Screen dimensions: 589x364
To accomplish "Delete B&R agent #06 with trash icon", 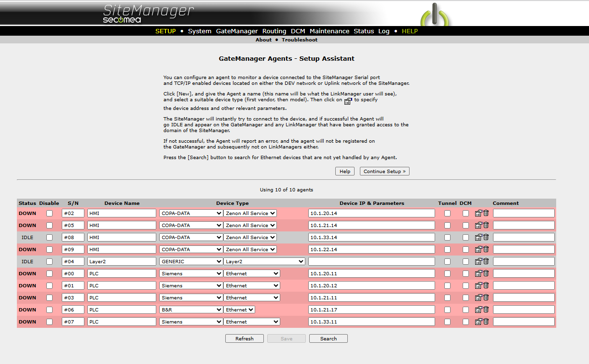I will (x=486, y=310).
